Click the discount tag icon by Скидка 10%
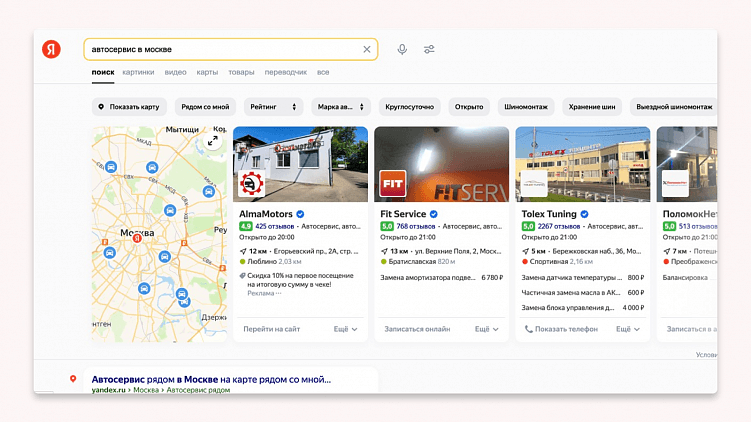Image resolution: width=751 pixels, height=422 pixels. pos(242,276)
